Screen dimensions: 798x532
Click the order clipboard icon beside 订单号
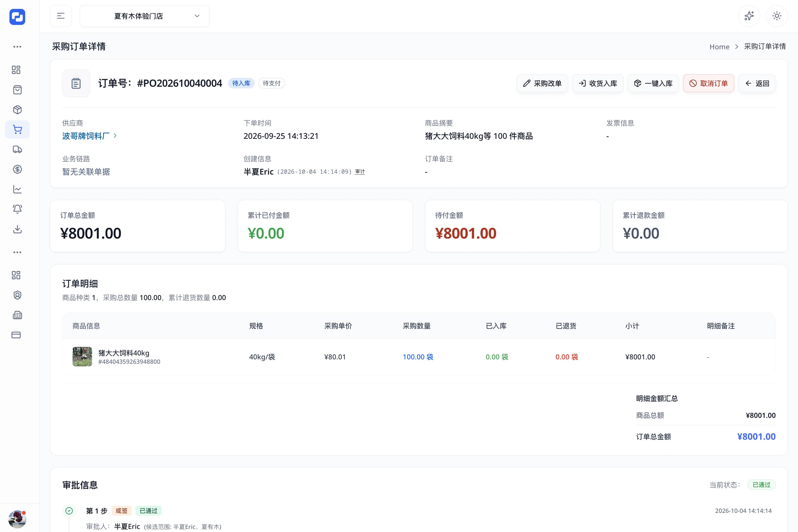(76, 83)
